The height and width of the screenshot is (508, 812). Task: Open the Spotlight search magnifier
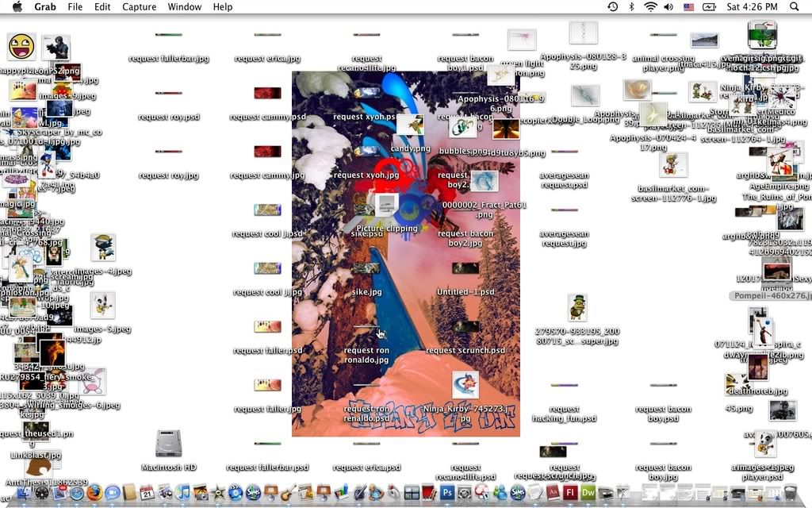(795, 7)
